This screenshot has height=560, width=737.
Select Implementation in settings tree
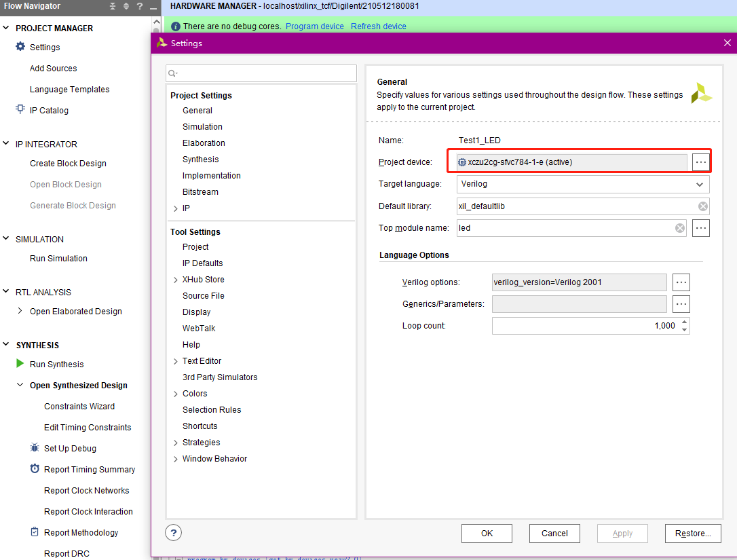(212, 176)
